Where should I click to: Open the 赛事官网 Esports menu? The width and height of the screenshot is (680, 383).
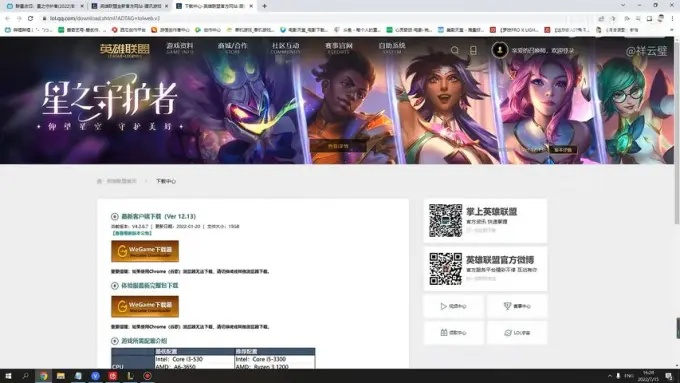click(339, 48)
